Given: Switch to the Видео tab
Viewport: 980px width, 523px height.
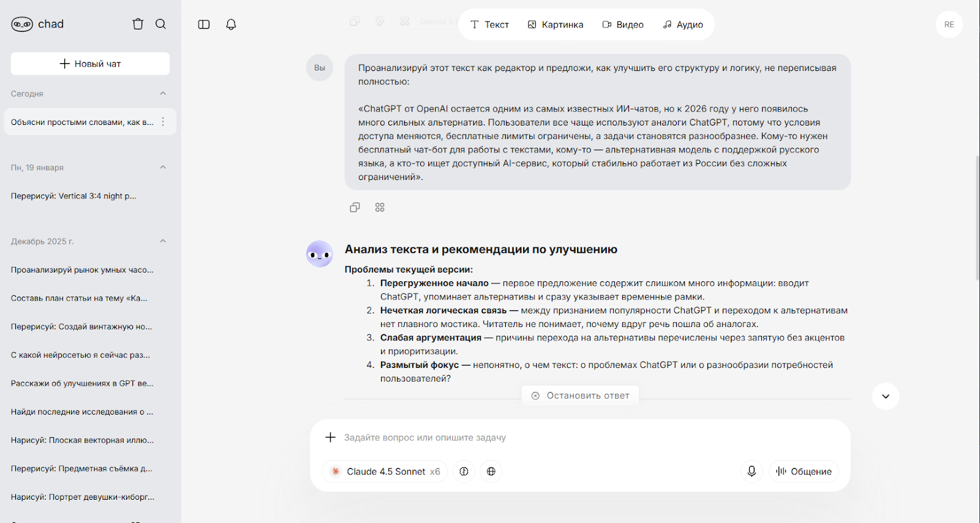Looking at the screenshot, I should [x=623, y=24].
